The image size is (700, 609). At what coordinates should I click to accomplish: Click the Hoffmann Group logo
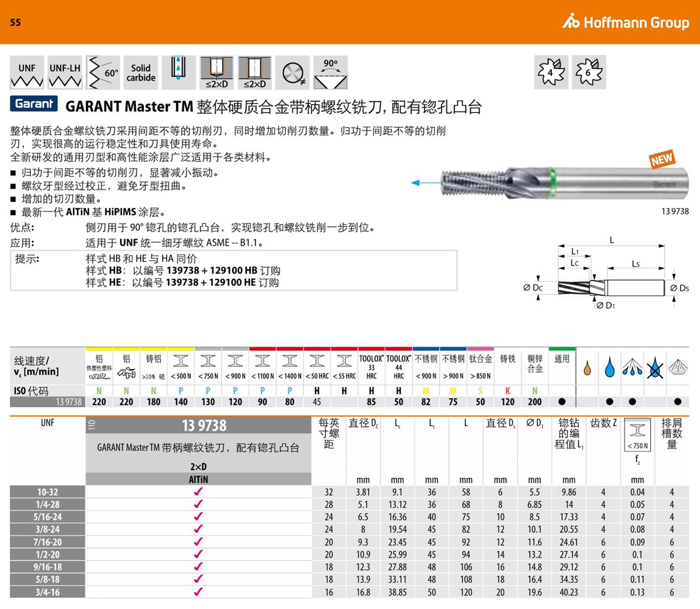coord(626,22)
